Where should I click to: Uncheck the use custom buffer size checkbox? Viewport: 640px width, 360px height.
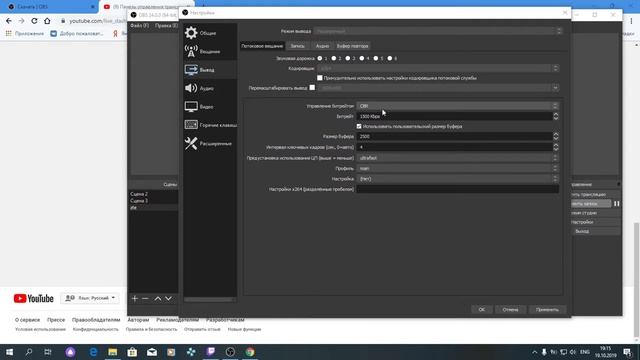[x=359, y=126]
